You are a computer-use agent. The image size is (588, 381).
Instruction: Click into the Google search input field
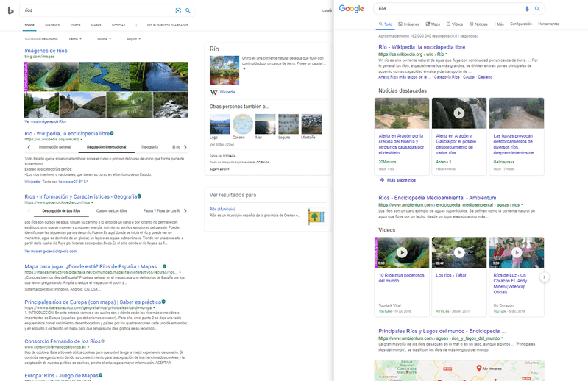click(x=445, y=9)
